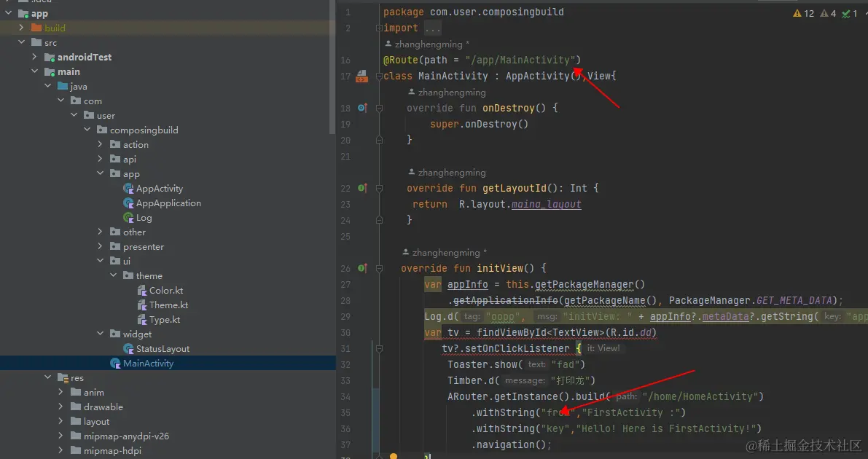Click line number 29 in the gutter
Image resolution: width=868 pixels, height=459 pixels.
[345, 316]
